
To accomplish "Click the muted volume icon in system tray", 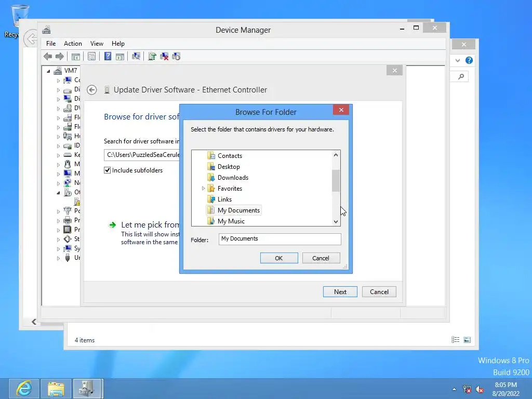I will pyautogui.click(x=480, y=389).
